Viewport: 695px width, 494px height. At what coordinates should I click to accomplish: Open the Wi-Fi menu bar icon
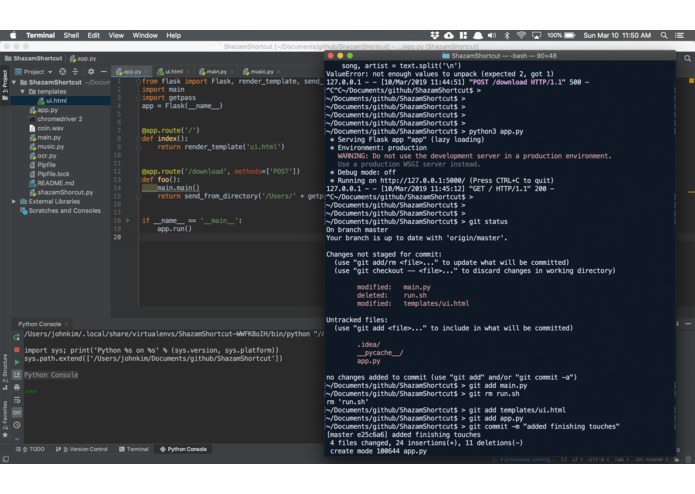521,35
